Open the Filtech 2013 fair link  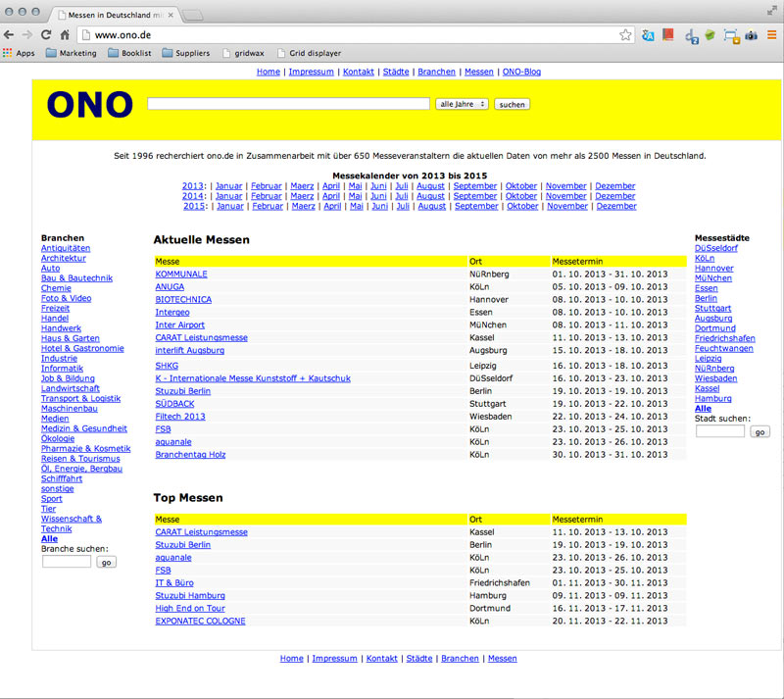tap(180, 417)
